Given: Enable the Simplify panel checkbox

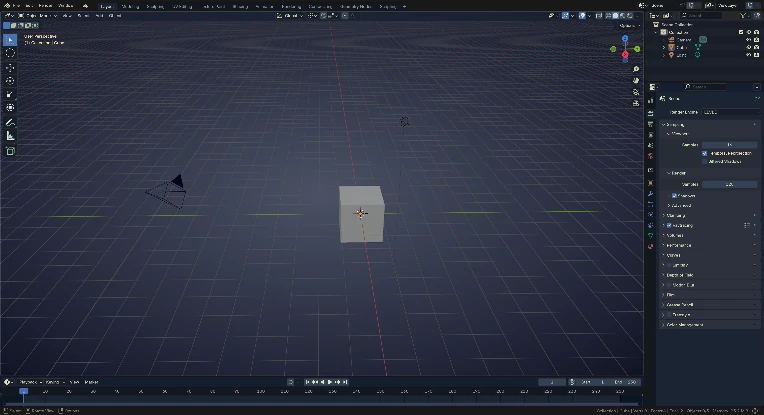Looking at the screenshot, I should [669, 265].
